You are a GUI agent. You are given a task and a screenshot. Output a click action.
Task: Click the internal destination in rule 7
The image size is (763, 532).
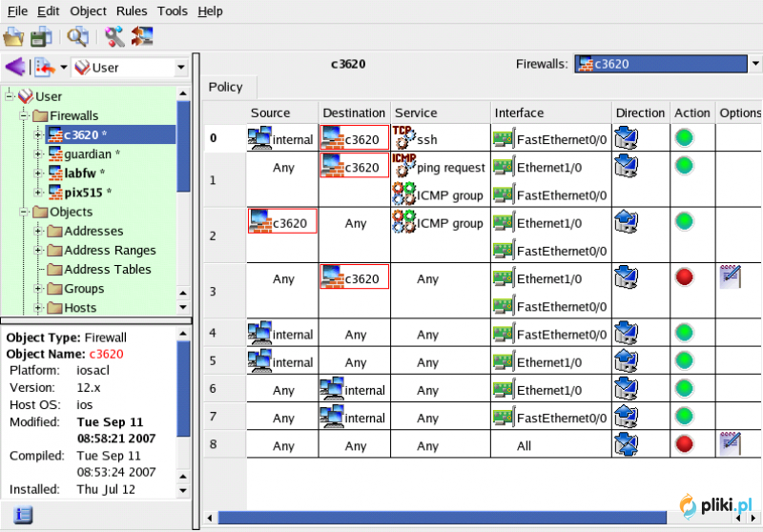(x=353, y=417)
